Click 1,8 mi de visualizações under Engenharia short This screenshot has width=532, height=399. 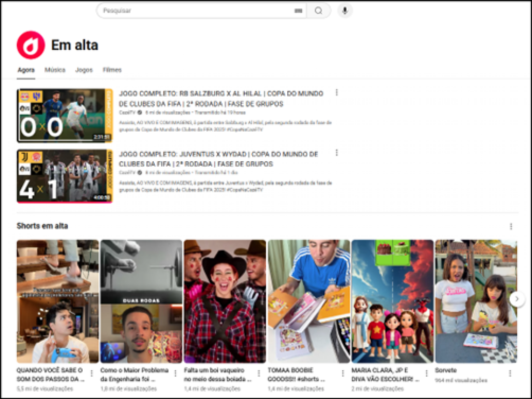129,389
